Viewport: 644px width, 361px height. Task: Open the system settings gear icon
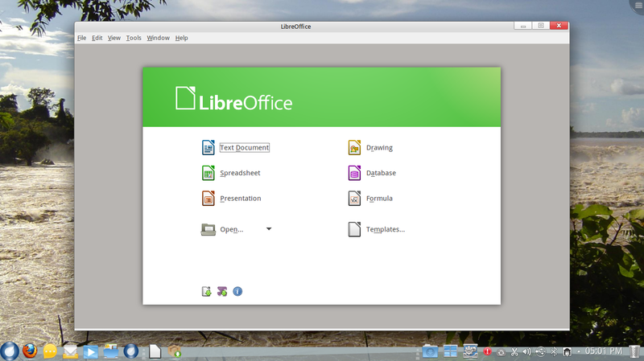pyautogui.click(x=470, y=351)
